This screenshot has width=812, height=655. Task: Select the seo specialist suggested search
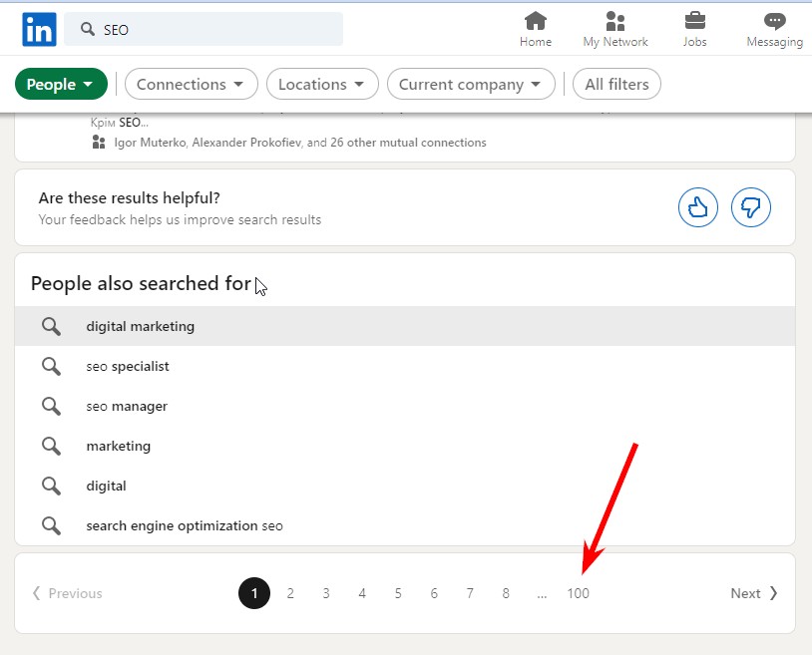(128, 366)
